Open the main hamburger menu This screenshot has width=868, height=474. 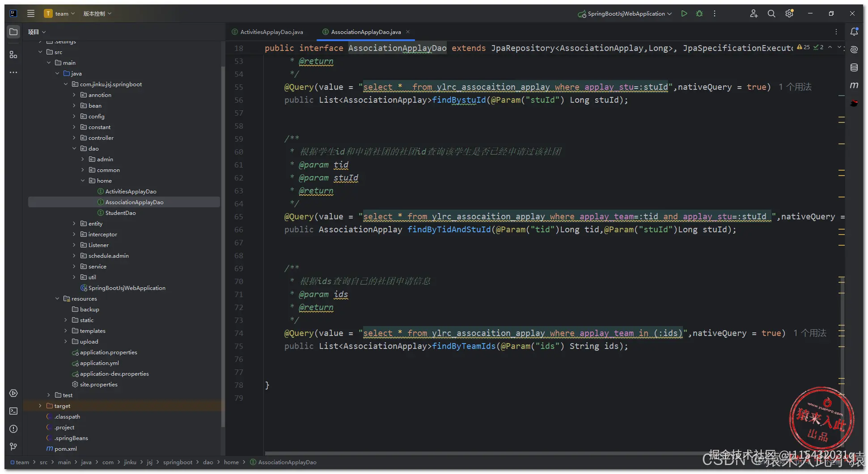pos(31,13)
